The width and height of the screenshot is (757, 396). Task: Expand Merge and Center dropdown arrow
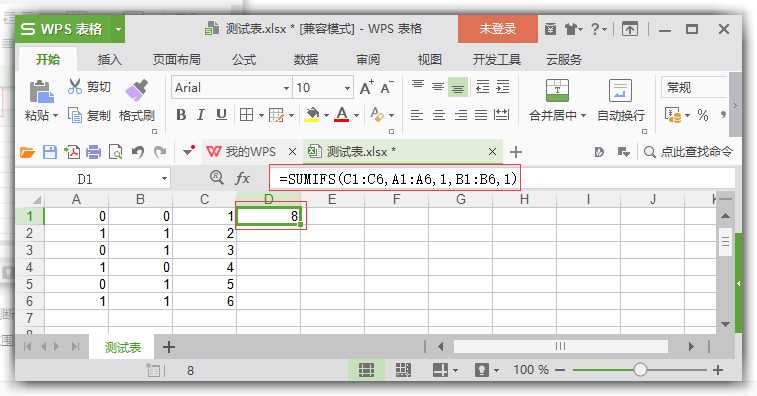click(x=583, y=116)
